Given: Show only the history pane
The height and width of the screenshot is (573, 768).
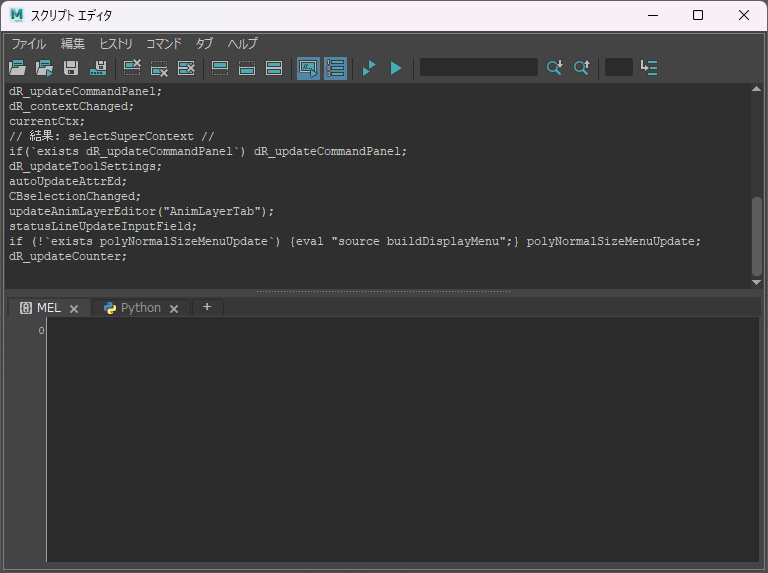Looking at the screenshot, I should (x=219, y=68).
